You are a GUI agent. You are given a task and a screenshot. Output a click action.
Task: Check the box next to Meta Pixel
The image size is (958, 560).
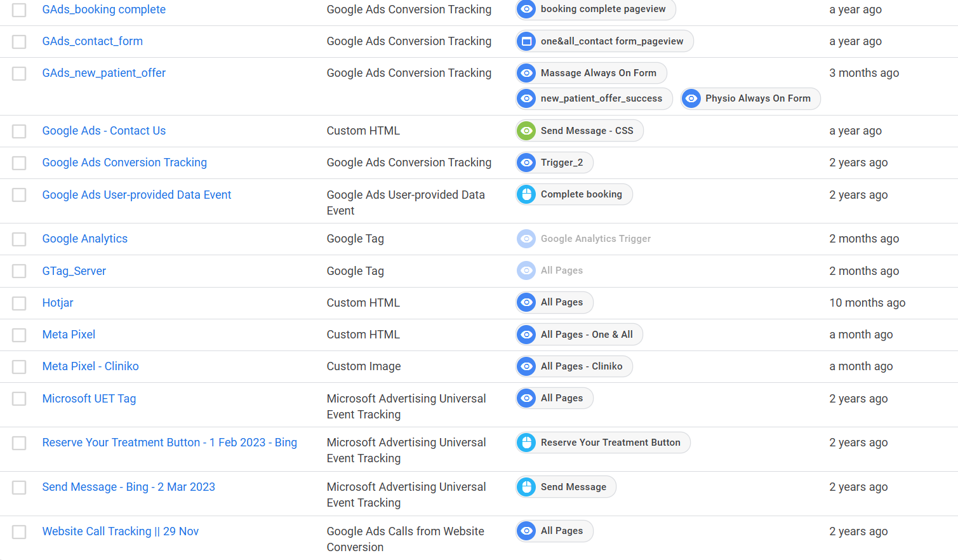[20, 335]
